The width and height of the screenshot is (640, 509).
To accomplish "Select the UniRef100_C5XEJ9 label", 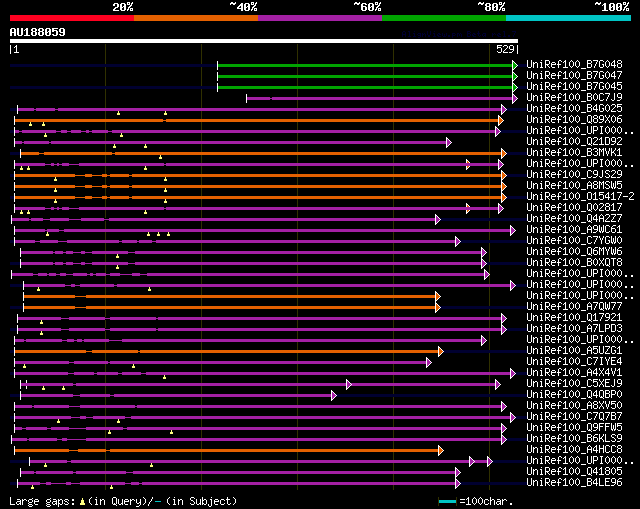I will point(574,384).
